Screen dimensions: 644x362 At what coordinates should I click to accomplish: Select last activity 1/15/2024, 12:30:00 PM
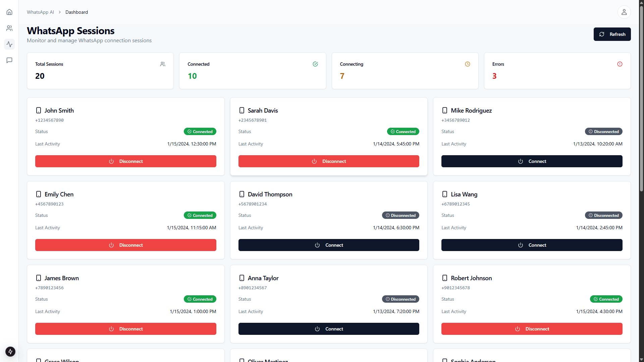pos(192,144)
